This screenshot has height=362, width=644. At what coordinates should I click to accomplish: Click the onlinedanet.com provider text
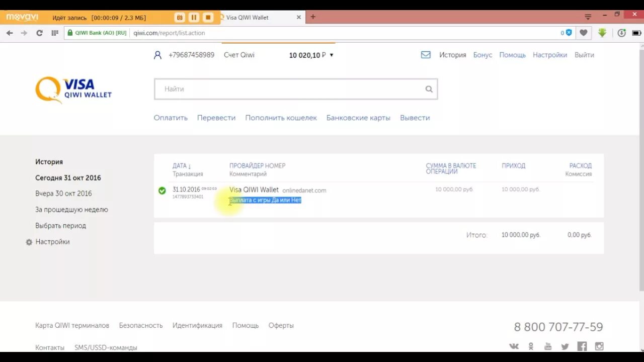tap(304, 191)
